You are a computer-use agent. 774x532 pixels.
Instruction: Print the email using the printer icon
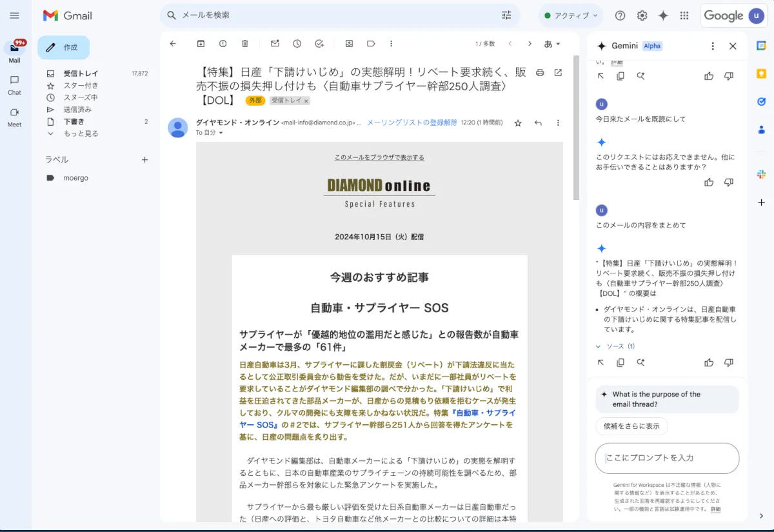(540, 72)
